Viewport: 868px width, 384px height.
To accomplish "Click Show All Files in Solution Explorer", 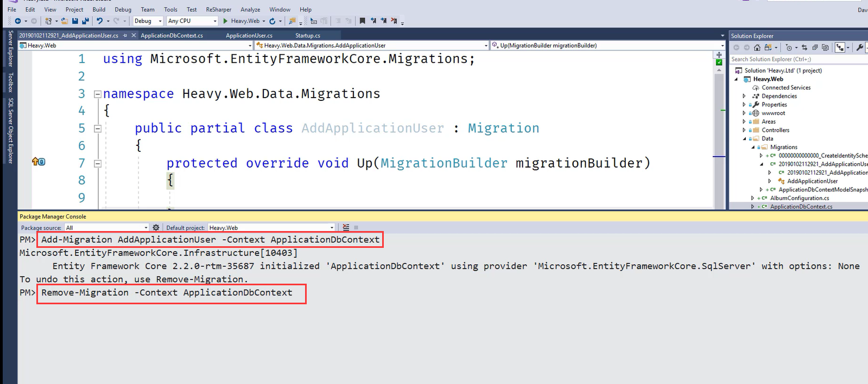I will click(825, 48).
